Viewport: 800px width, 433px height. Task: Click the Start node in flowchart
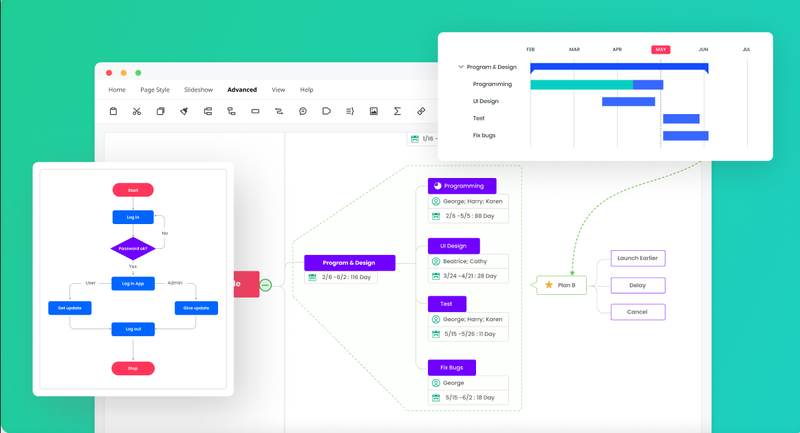coord(133,190)
